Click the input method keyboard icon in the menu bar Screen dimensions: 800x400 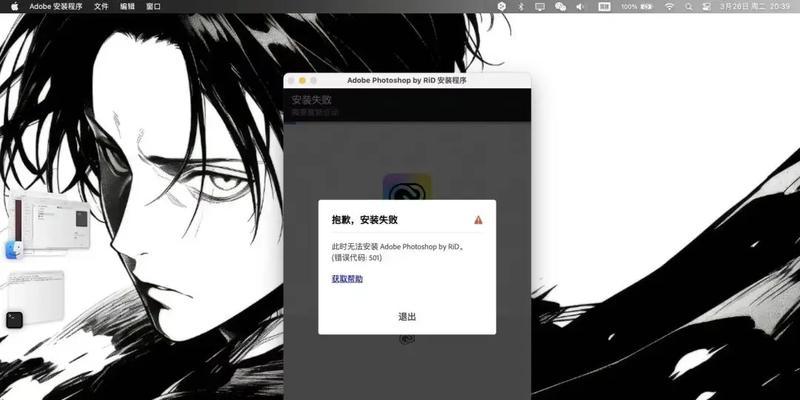click(x=604, y=7)
